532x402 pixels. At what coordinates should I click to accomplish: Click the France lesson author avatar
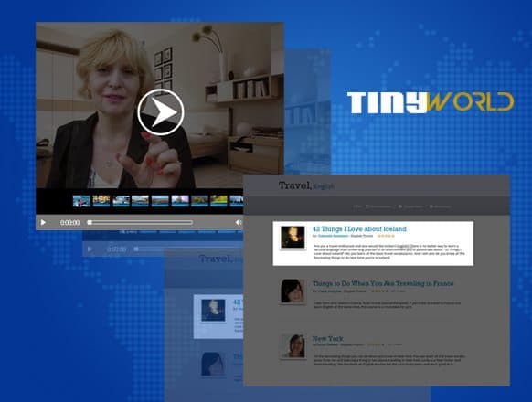click(293, 291)
